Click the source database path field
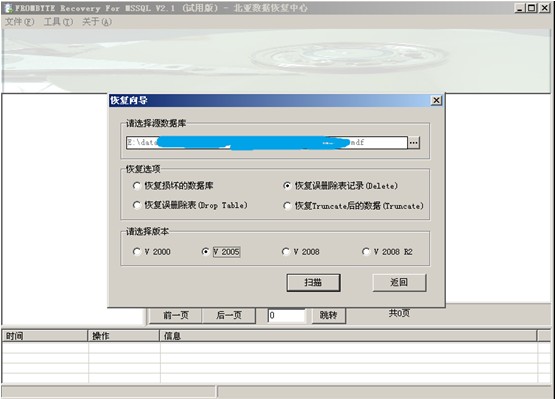 tap(266, 142)
